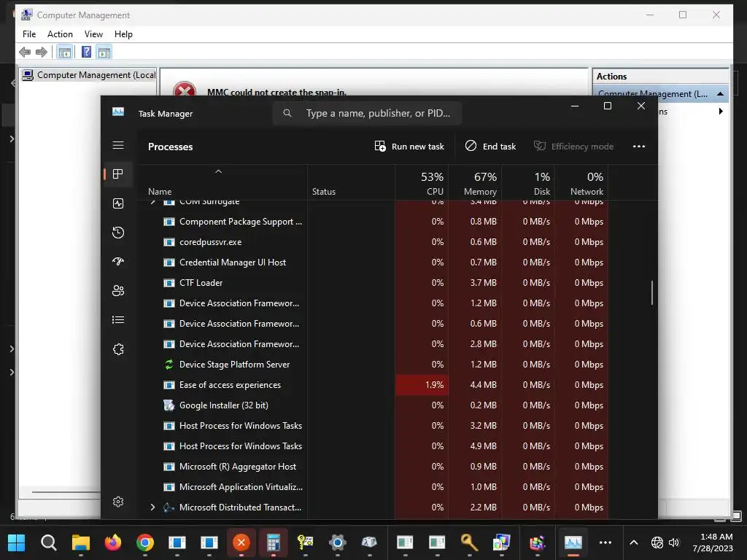This screenshot has width=747, height=560.
Task: Open Task Manager settings gear
Action: [118, 502]
